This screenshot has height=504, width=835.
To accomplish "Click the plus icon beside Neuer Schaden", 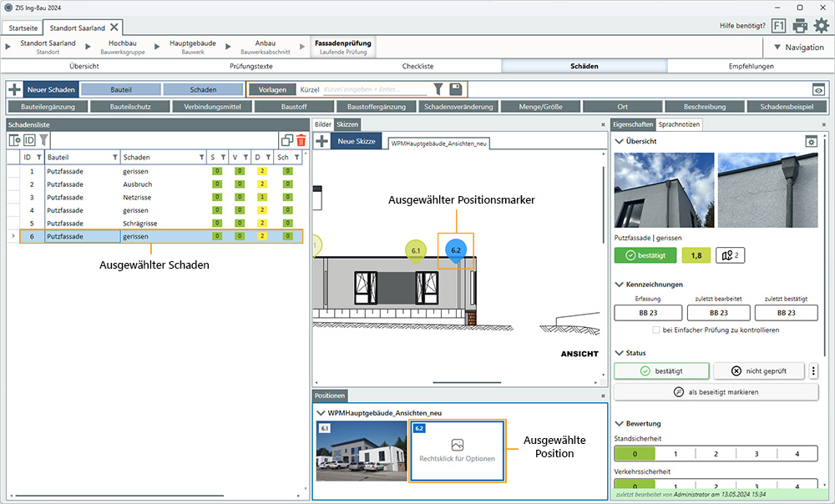I will pyautogui.click(x=14, y=89).
